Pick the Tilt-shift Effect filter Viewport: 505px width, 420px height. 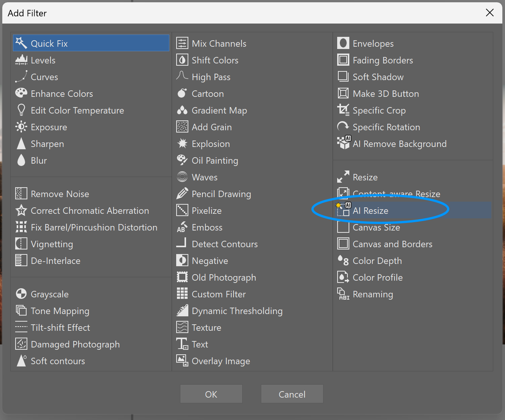tap(60, 328)
